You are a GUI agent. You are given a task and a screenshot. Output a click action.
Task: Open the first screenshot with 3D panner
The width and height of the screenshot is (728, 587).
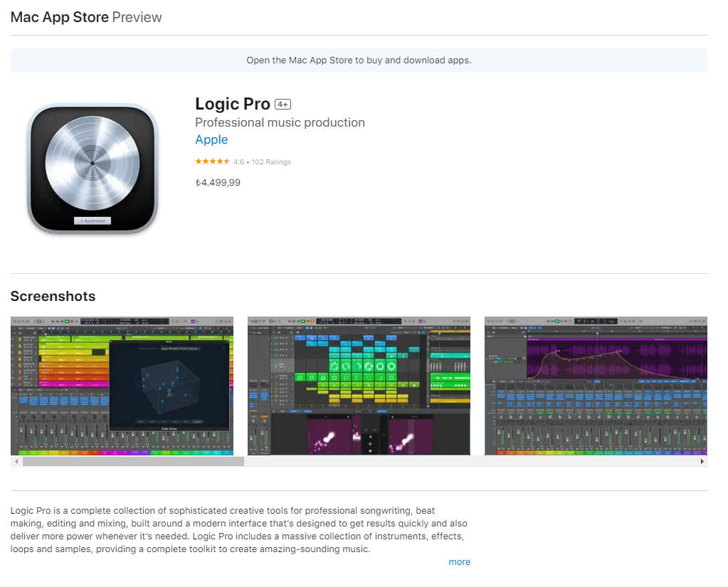pos(122,386)
